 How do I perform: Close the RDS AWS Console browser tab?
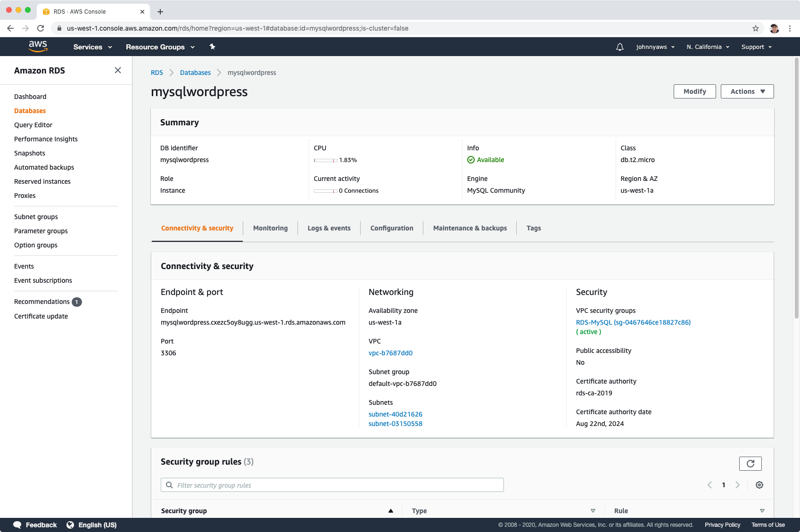[x=142, y=12]
